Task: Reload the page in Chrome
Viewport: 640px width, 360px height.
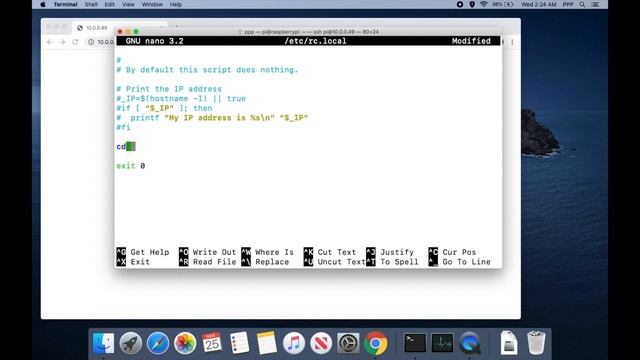Action: tap(75, 42)
